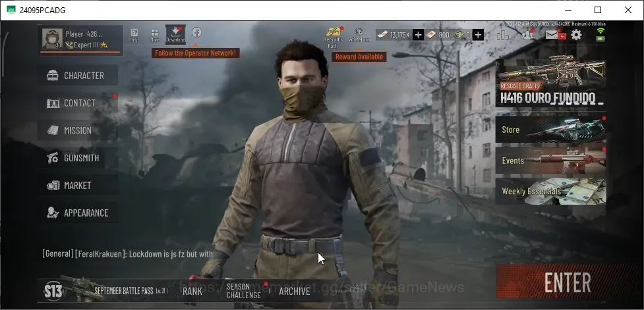
Task: Click the ENTER button
Action: pos(568,282)
